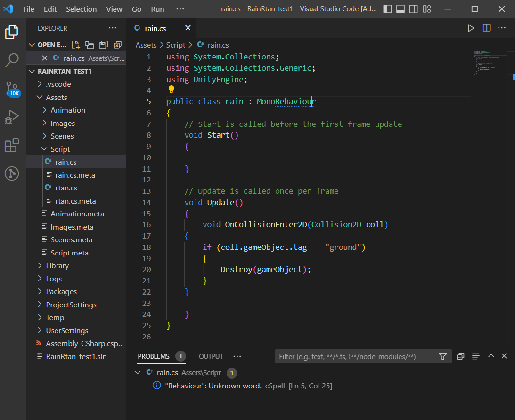Collapse the RAINRTAN_TEST1 project root
The height and width of the screenshot is (420, 515).
pos(32,71)
